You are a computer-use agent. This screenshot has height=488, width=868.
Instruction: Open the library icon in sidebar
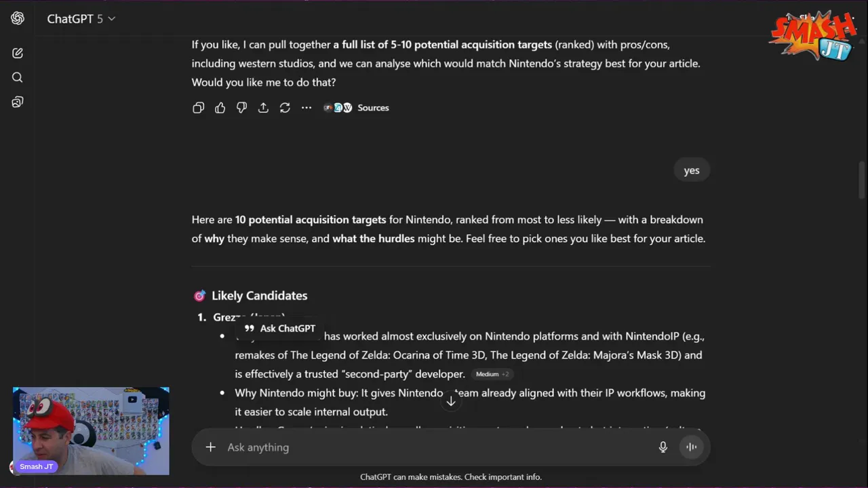(18, 102)
